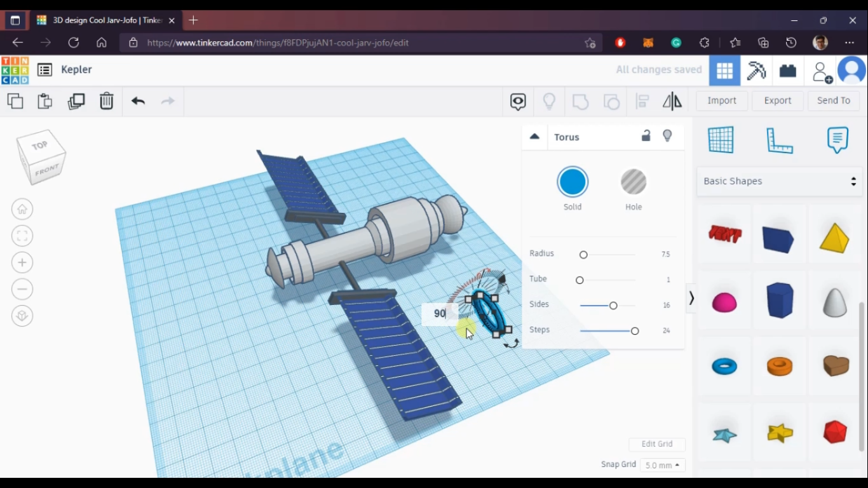Select the Ruler tool
This screenshot has width=868, height=488.
click(x=780, y=140)
